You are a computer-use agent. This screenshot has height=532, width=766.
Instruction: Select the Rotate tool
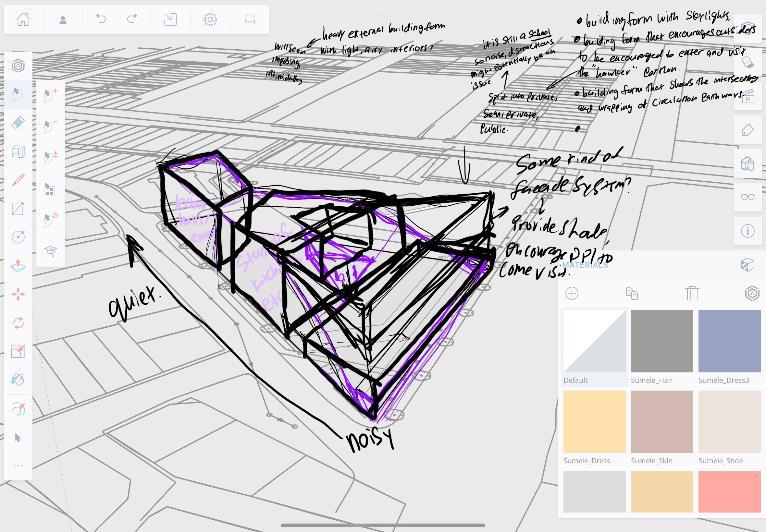[18, 322]
